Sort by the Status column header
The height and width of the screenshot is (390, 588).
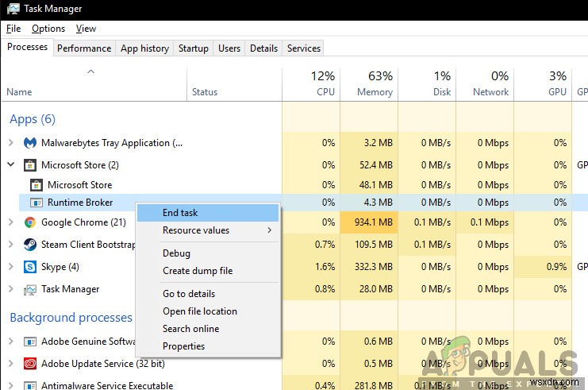pos(234,85)
